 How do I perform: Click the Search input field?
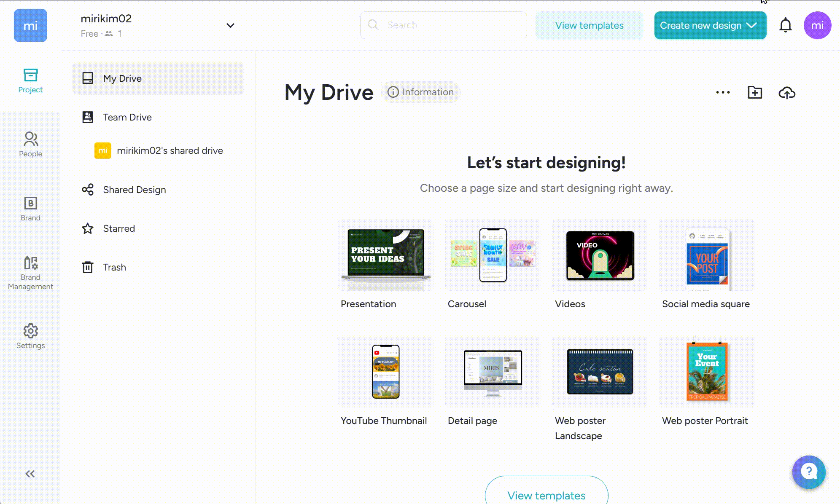[x=443, y=25]
